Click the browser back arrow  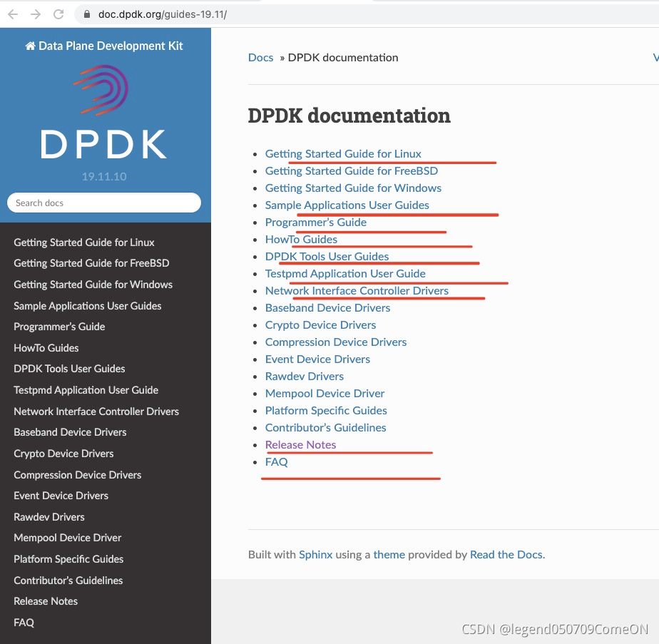[13, 14]
